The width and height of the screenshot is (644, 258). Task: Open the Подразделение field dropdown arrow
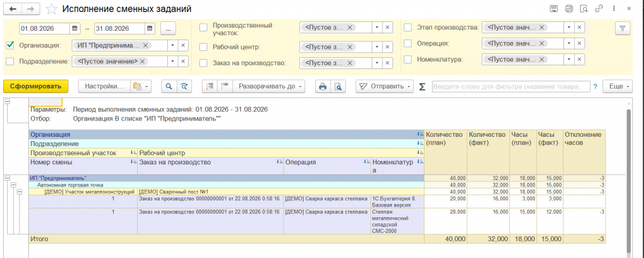tap(173, 61)
